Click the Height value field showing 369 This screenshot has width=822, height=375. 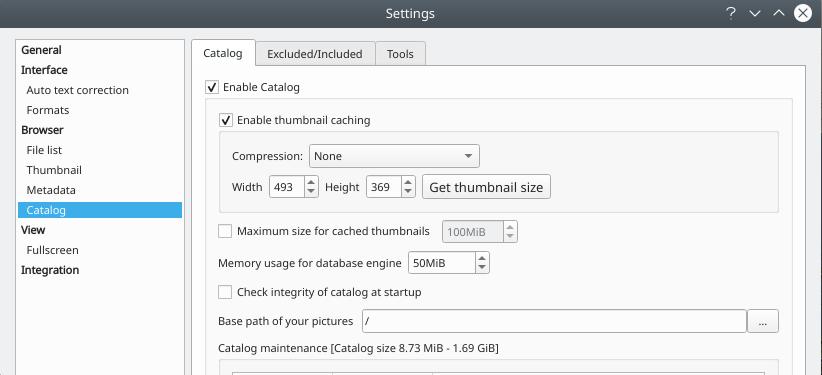[x=384, y=187]
